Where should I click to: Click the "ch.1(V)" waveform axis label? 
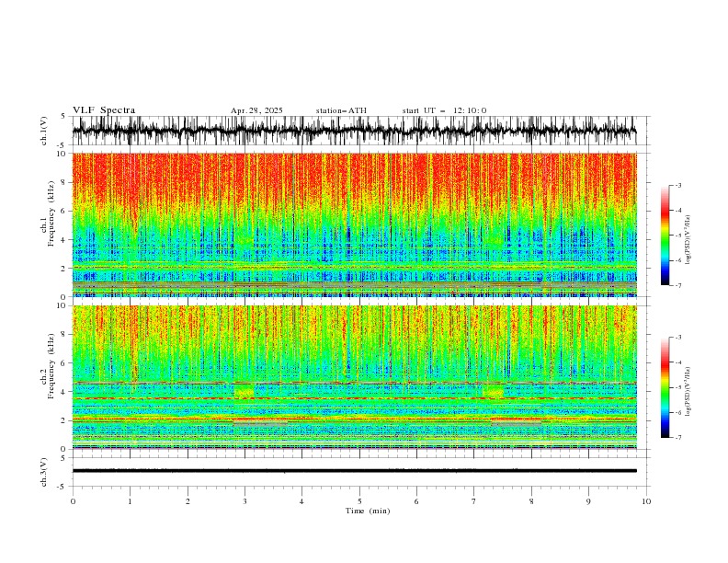coord(44,131)
